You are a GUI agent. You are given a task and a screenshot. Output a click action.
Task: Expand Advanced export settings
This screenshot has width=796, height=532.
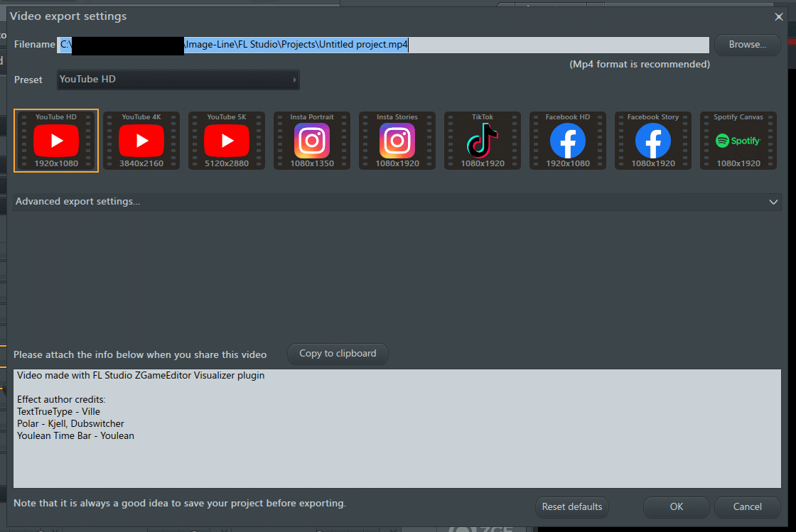coord(397,201)
